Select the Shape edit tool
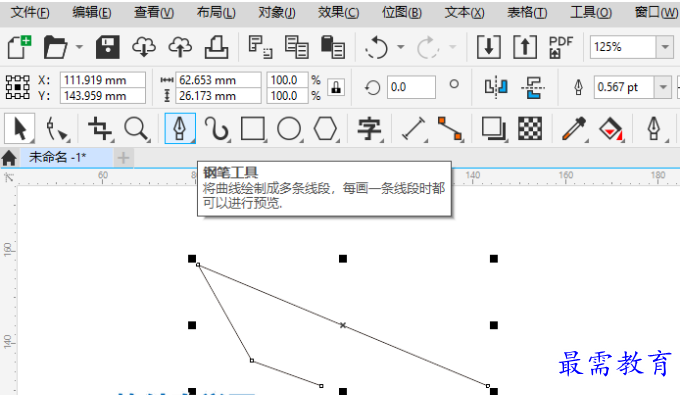Image resolution: width=680 pixels, height=395 pixels. pos(57,129)
